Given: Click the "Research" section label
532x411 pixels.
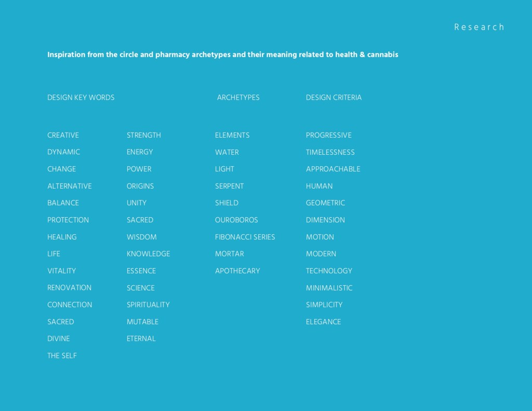Looking at the screenshot, I should coord(478,27).
